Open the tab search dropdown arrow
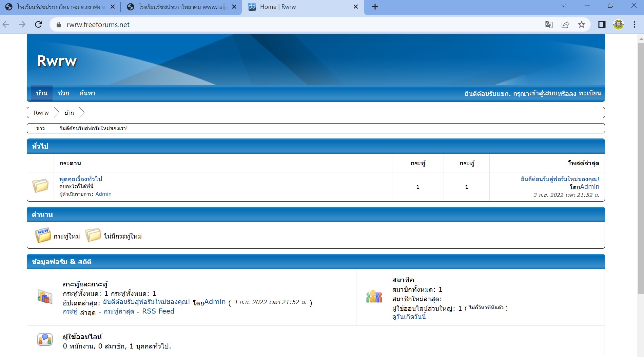Screen dimensions: 644x357 click(564, 6)
